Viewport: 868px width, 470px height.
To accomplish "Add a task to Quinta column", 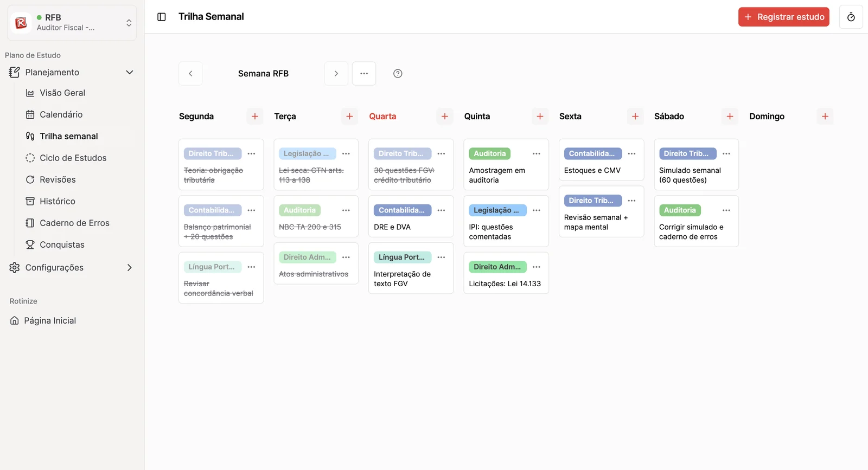I will point(540,117).
